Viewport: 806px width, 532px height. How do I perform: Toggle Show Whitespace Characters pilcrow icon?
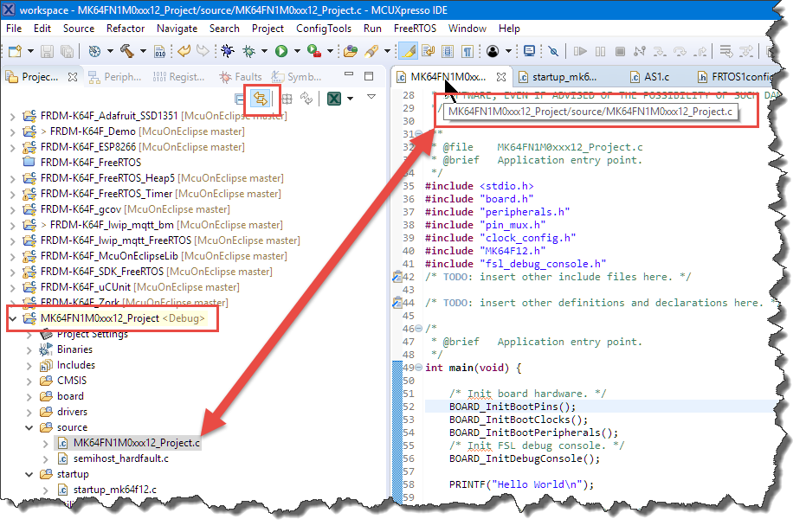(467, 52)
